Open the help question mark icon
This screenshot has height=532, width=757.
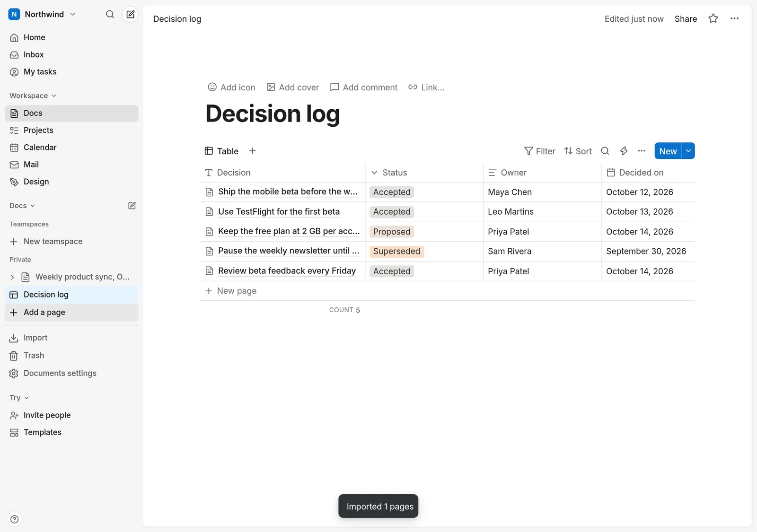click(15, 519)
